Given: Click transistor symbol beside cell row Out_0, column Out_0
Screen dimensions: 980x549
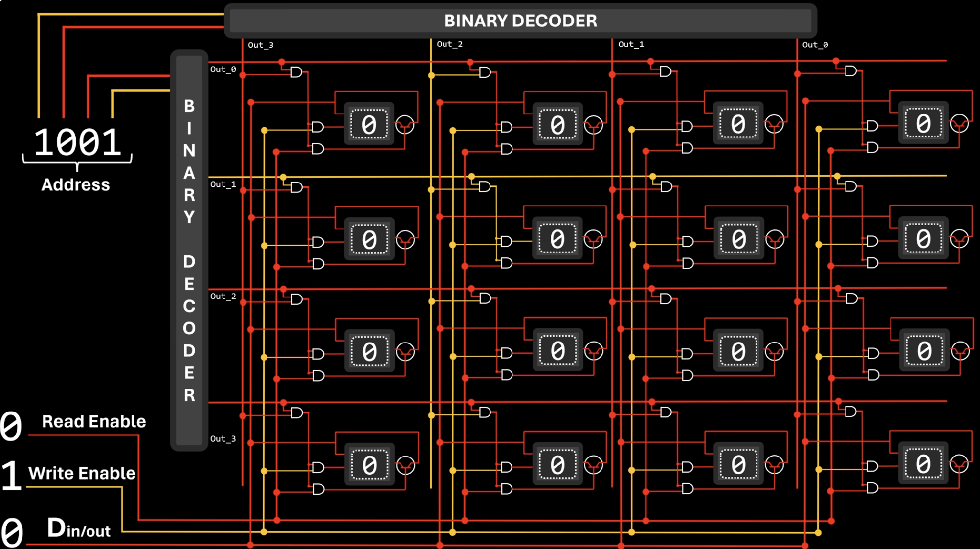Looking at the screenshot, I should click(x=959, y=124).
